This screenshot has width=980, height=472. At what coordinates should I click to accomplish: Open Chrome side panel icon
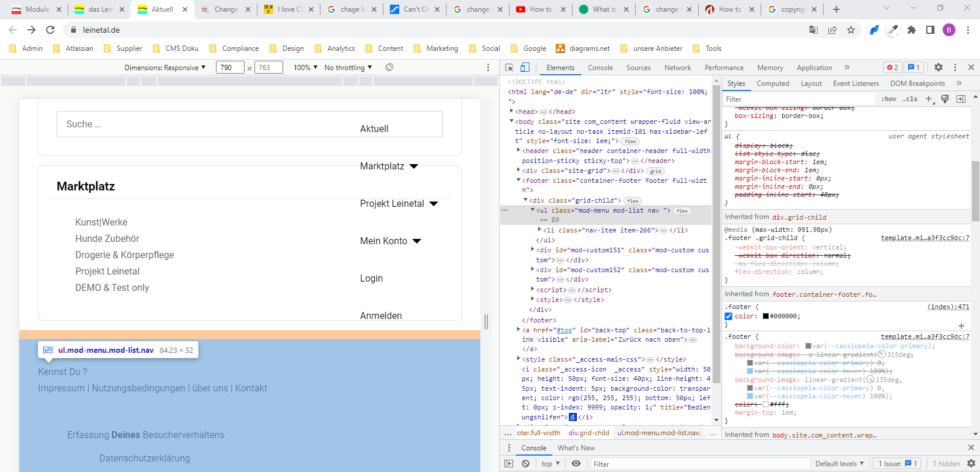coord(930,30)
